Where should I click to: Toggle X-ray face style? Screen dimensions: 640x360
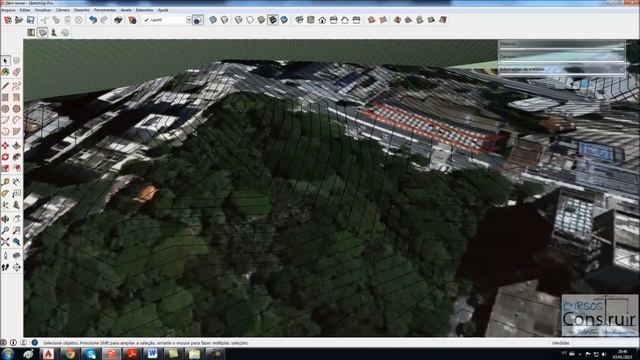[213, 20]
